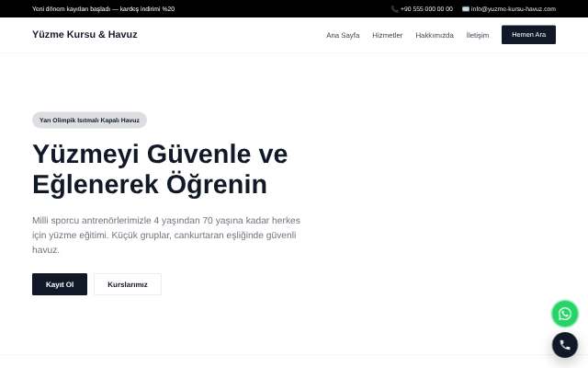Screen dimensions: 588x368
Task: Open the Hakkımızda page link
Action: [x=435, y=35]
